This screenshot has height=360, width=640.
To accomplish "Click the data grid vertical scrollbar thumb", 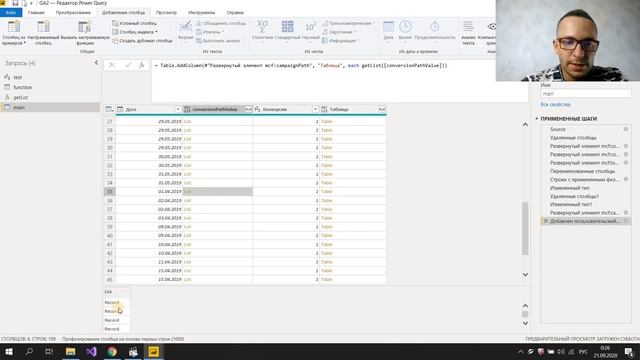I will pos(525,229).
